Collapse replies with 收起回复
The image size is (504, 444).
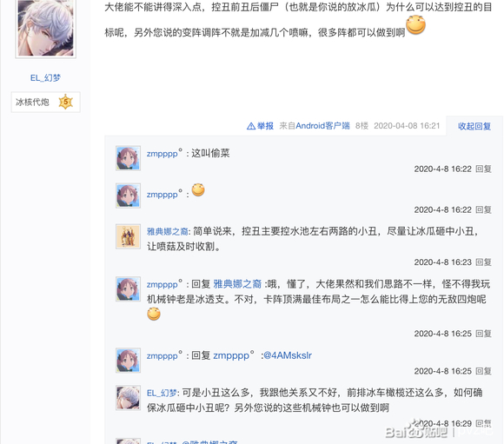pyautogui.click(x=474, y=126)
